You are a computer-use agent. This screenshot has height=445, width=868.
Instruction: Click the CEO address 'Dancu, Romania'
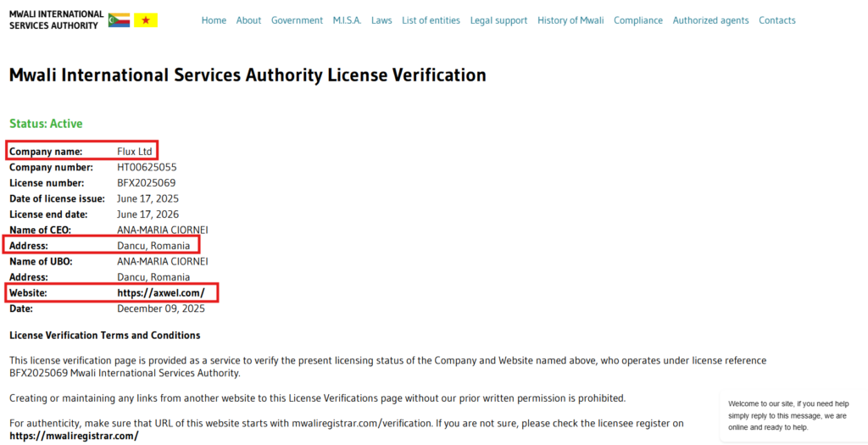click(x=153, y=246)
